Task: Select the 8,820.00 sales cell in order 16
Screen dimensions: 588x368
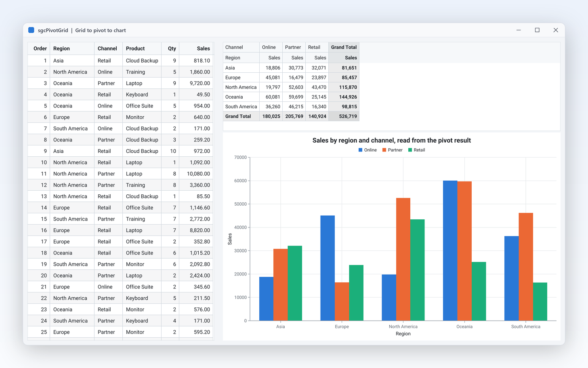Action: coord(196,230)
